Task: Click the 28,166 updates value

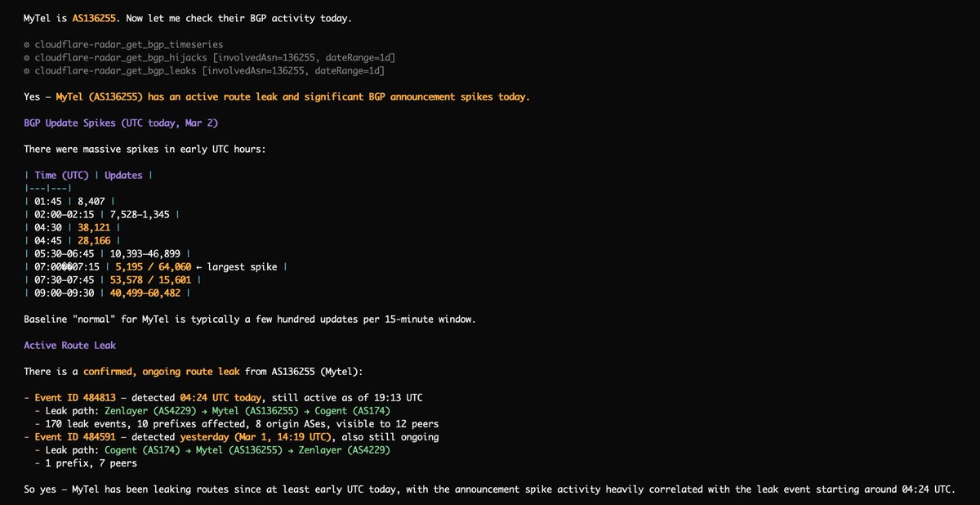Action: click(x=94, y=240)
